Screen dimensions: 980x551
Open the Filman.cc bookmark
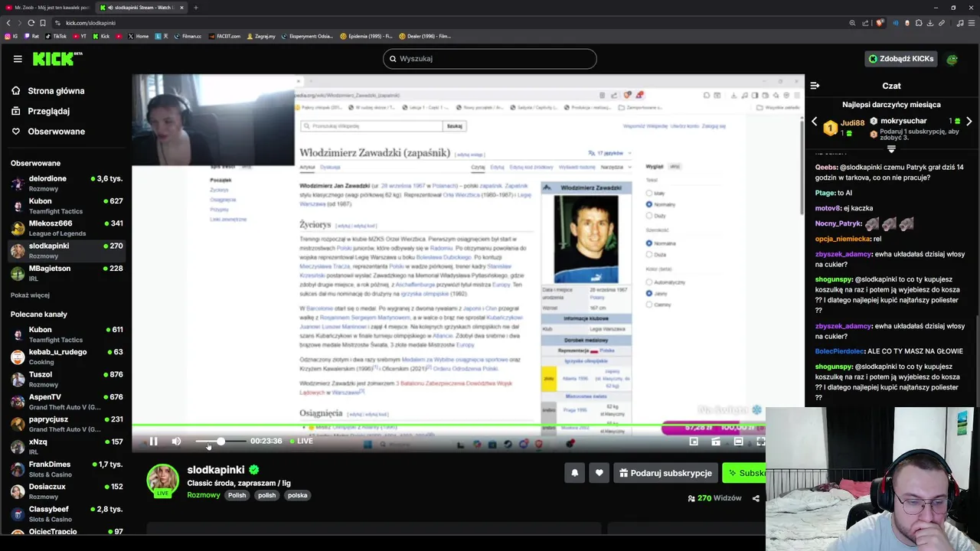[187, 36]
